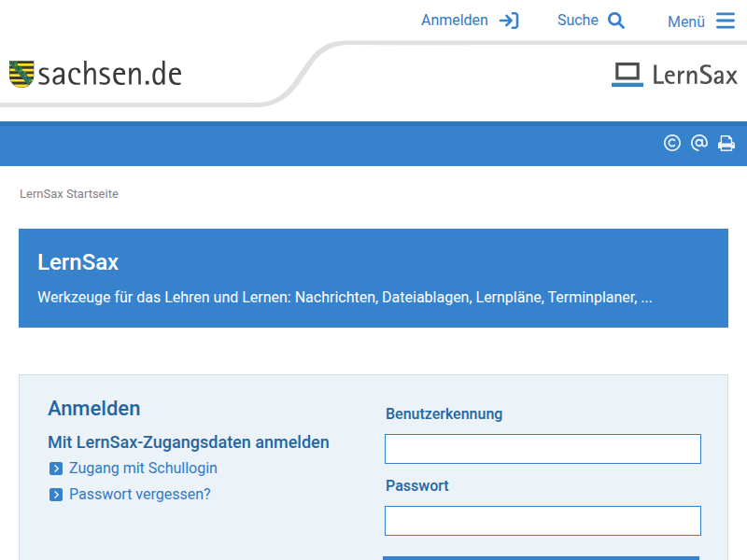Click the Saxony coat of arms logo
The height and width of the screenshot is (560, 747).
(21, 74)
